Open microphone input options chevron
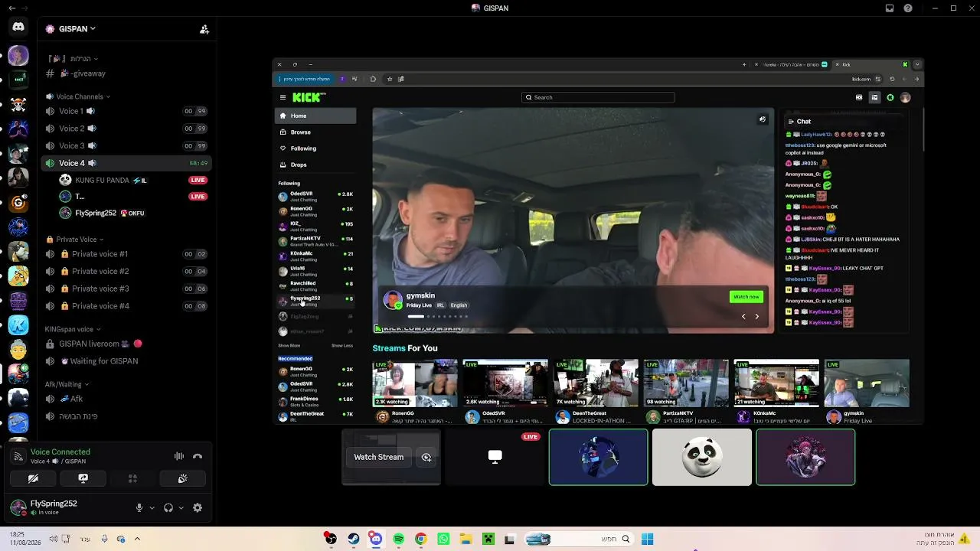Screen dimensions: 980x551 152,507
